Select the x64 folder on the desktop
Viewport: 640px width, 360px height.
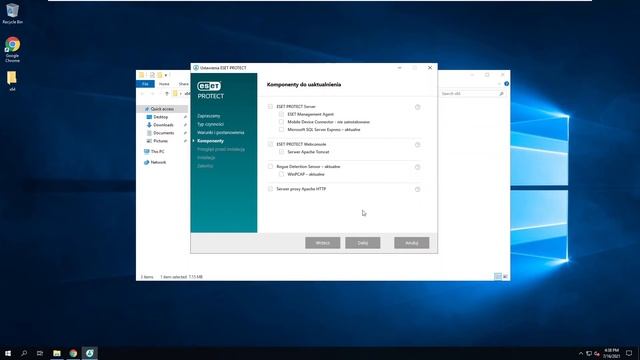coord(12,80)
